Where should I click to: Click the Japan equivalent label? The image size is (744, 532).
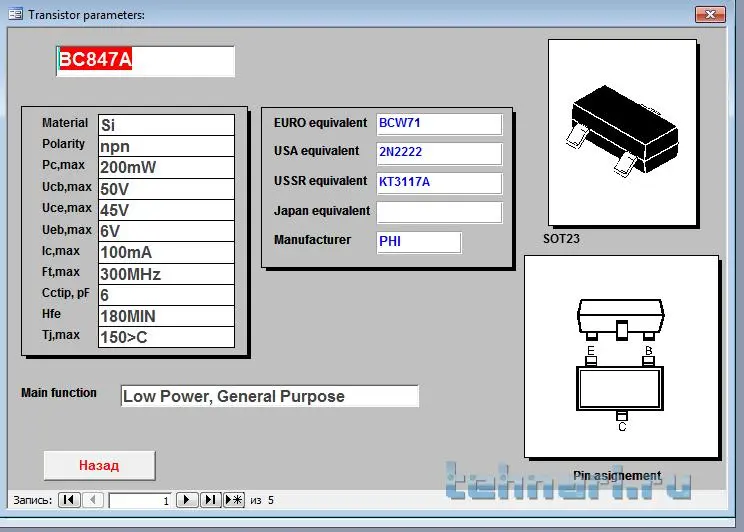pos(322,211)
